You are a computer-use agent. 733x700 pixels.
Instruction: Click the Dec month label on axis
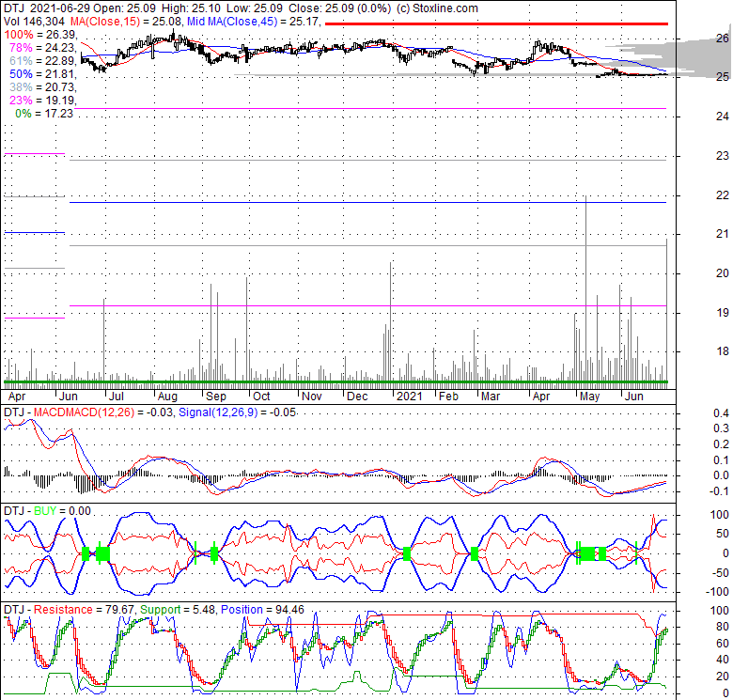(358, 397)
